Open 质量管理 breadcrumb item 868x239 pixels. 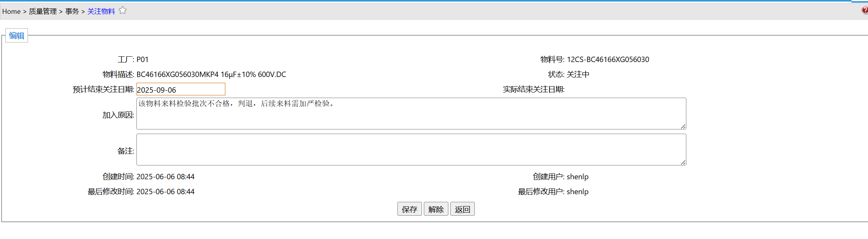[43, 11]
